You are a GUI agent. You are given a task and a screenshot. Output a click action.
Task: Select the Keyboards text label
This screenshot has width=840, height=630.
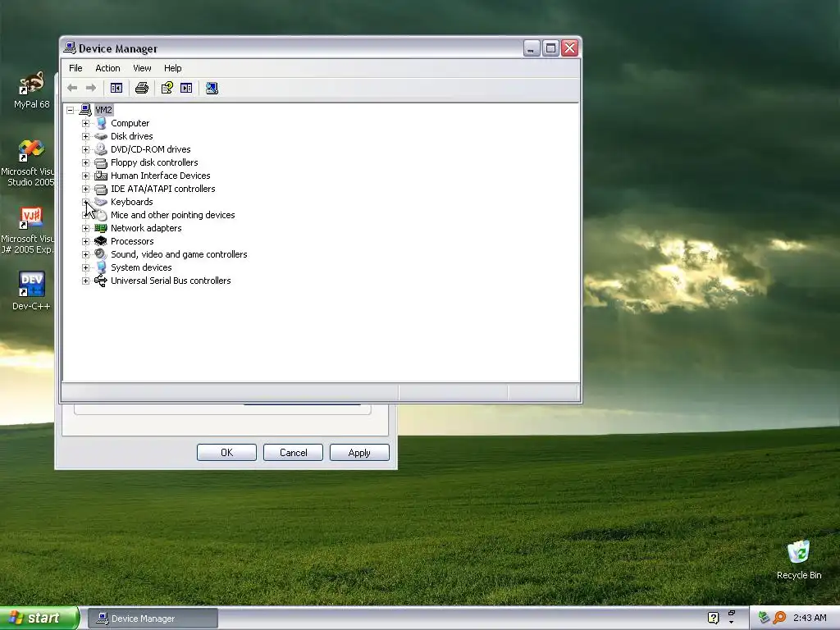132,202
